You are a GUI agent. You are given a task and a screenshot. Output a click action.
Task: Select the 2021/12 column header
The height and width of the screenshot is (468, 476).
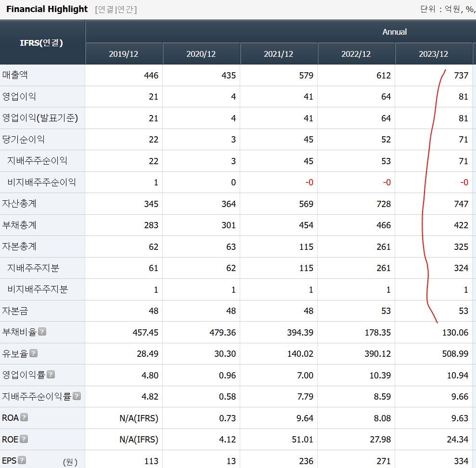(278, 54)
